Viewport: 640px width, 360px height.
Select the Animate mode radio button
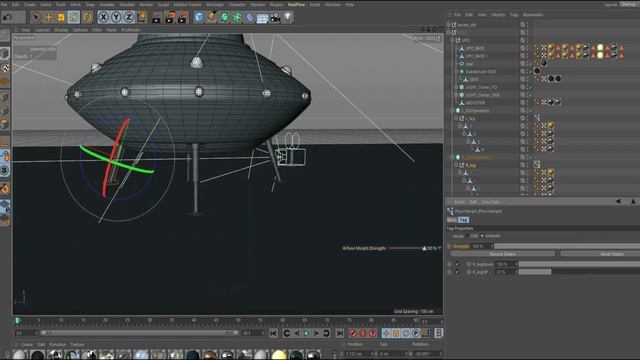(482, 236)
